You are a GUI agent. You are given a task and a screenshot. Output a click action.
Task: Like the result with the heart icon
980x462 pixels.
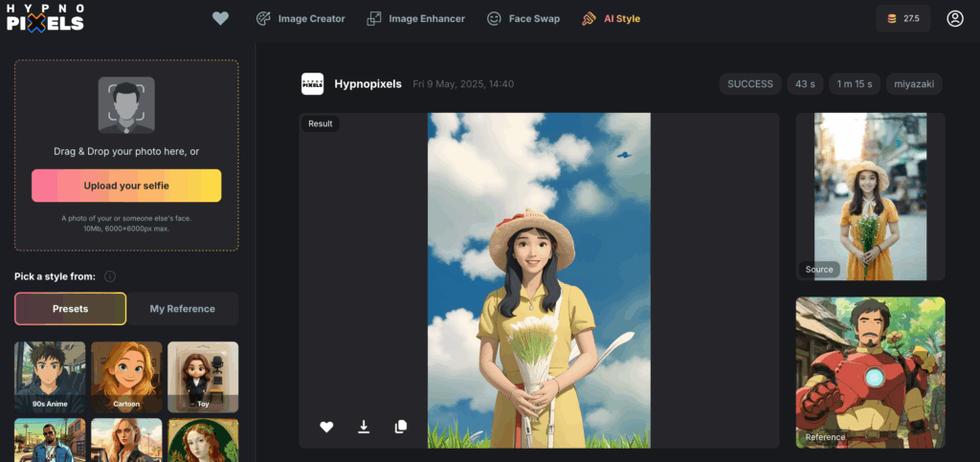[326, 427]
